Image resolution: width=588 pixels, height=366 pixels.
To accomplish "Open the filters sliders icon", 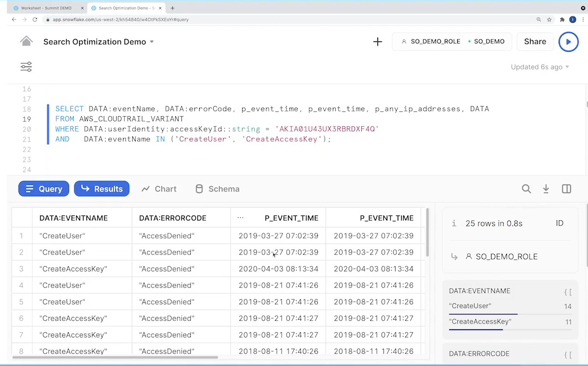I will coord(26,67).
